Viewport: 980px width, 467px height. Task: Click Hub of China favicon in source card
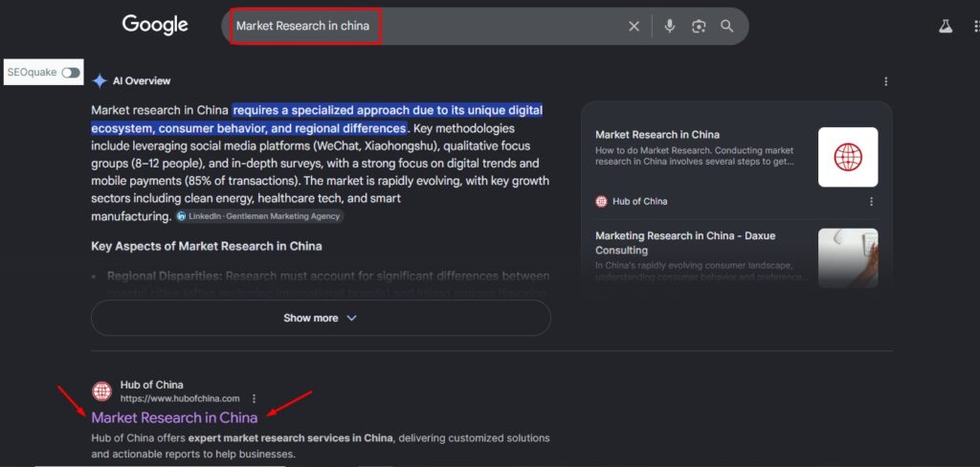[x=601, y=201]
